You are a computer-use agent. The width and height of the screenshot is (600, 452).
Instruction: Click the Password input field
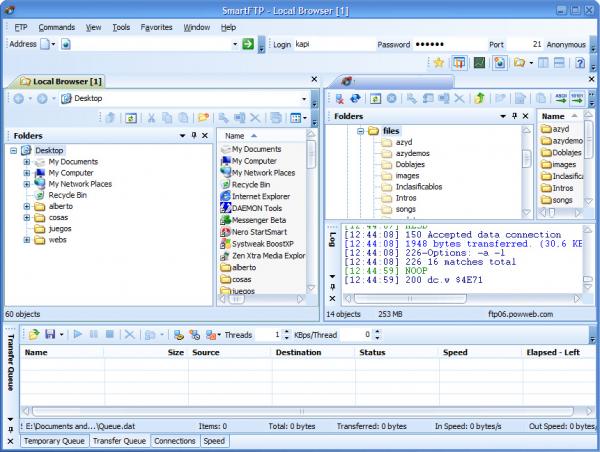click(x=450, y=44)
